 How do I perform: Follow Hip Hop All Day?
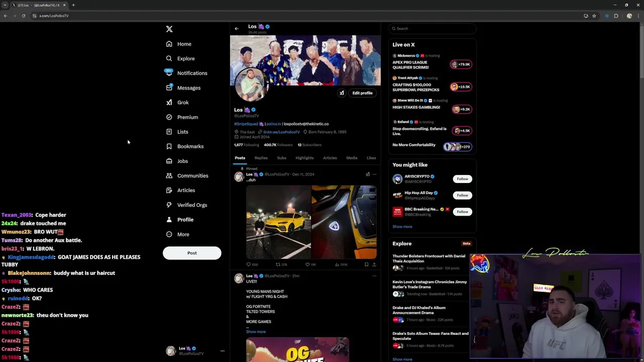click(x=462, y=195)
